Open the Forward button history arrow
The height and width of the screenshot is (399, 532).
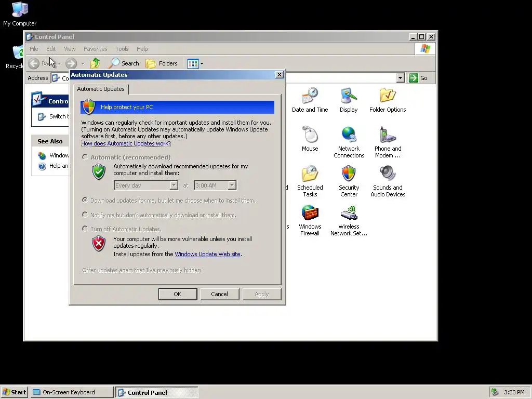(83, 63)
